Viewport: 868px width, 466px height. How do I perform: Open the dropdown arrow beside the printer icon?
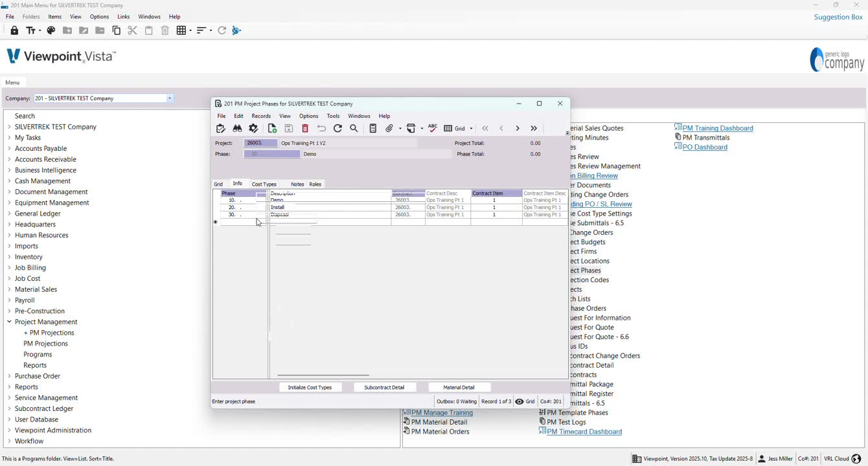pos(422,129)
